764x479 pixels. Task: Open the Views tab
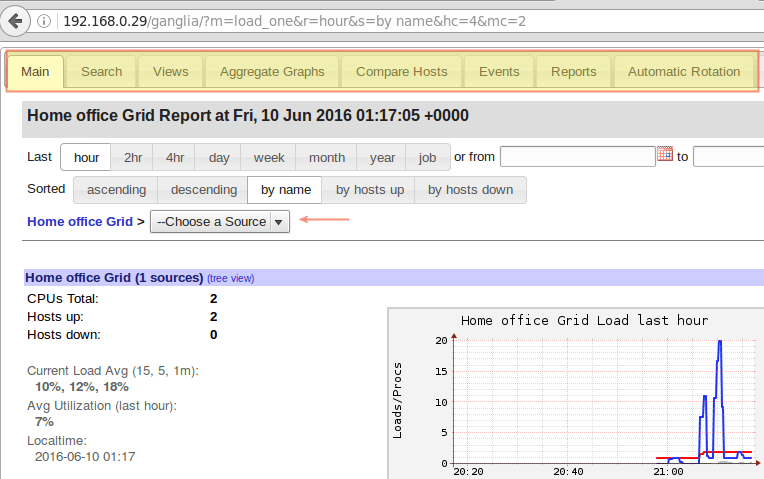coord(170,72)
